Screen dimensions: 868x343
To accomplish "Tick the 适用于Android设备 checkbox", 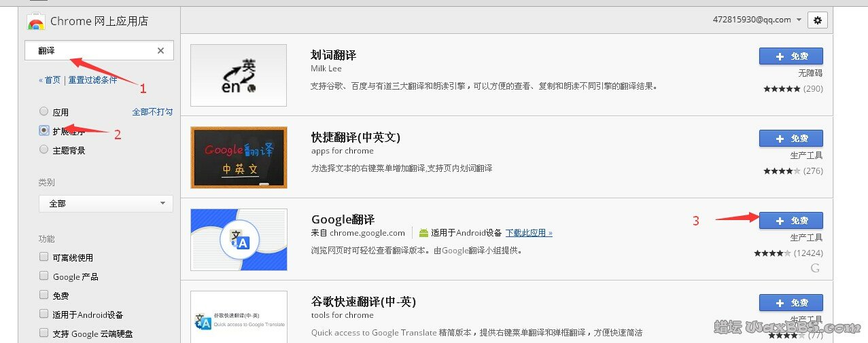I will click(x=44, y=314).
